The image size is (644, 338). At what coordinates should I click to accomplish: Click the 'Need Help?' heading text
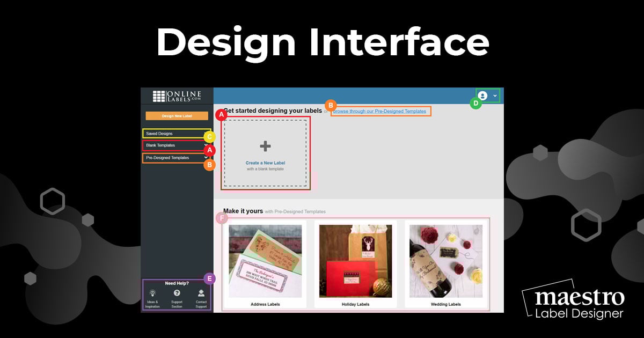pyautogui.click(x=177, y=283)
